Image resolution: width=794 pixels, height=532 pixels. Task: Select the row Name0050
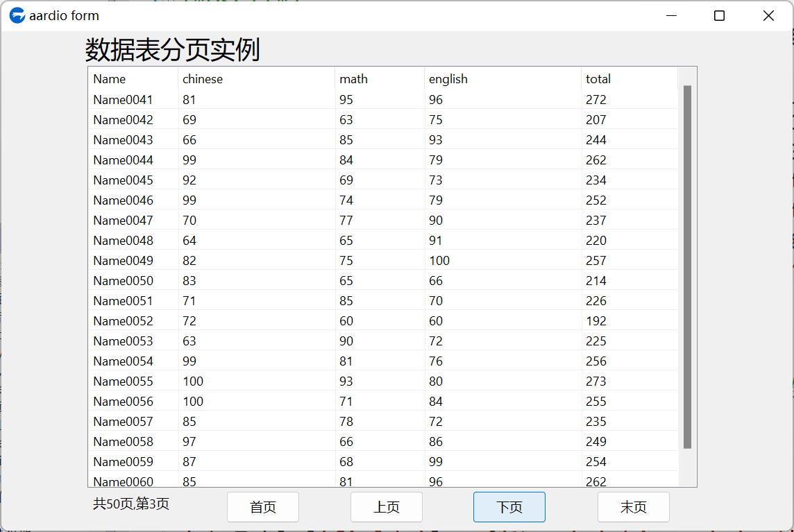pyautogui.click(x=383, y=281)
